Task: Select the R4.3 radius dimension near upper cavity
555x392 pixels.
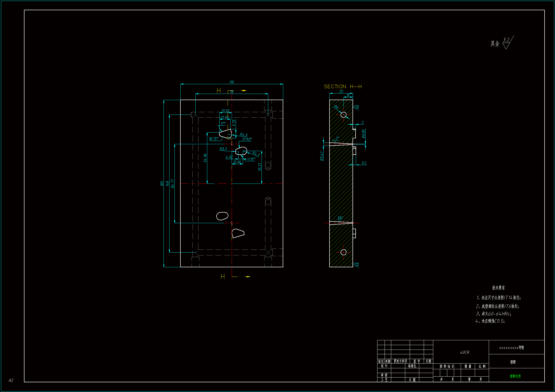Action: (243, 134)
